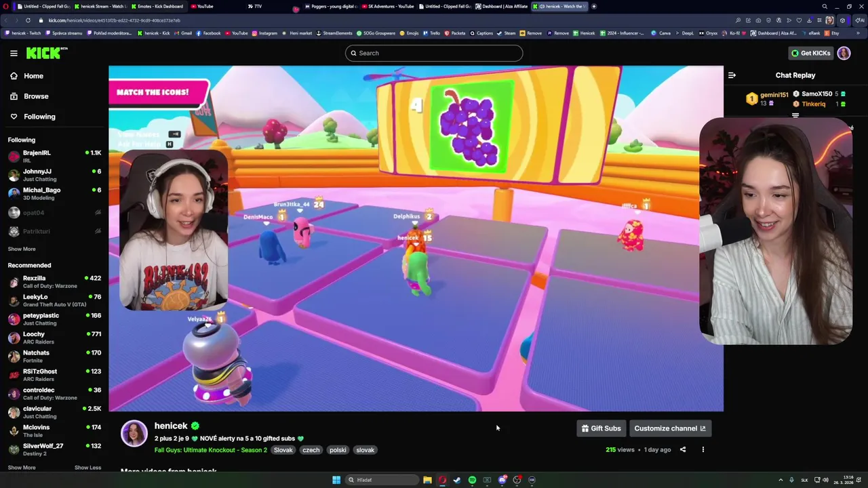Reload the page

[x=28, y=20]
